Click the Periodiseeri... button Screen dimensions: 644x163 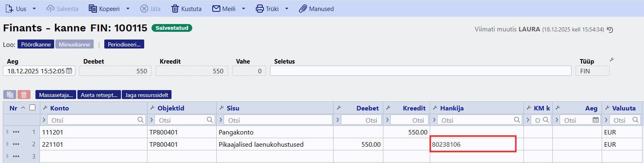(124, 44)
